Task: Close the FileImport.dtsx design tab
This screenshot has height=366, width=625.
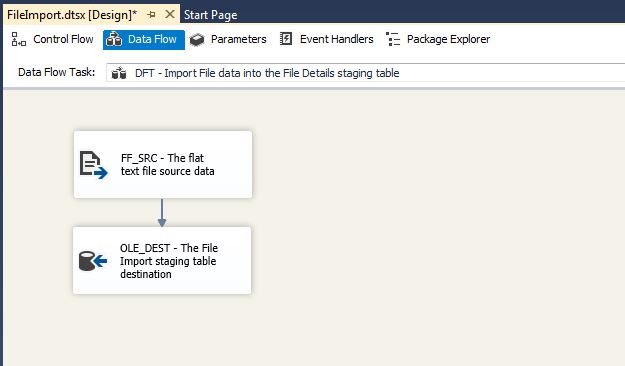Action: (x=170, y=14)
